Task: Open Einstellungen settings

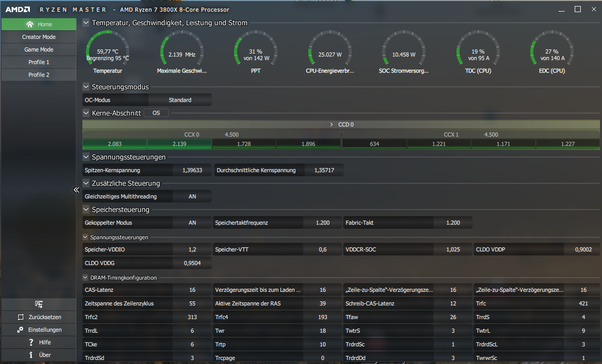Action: point(39,330)
